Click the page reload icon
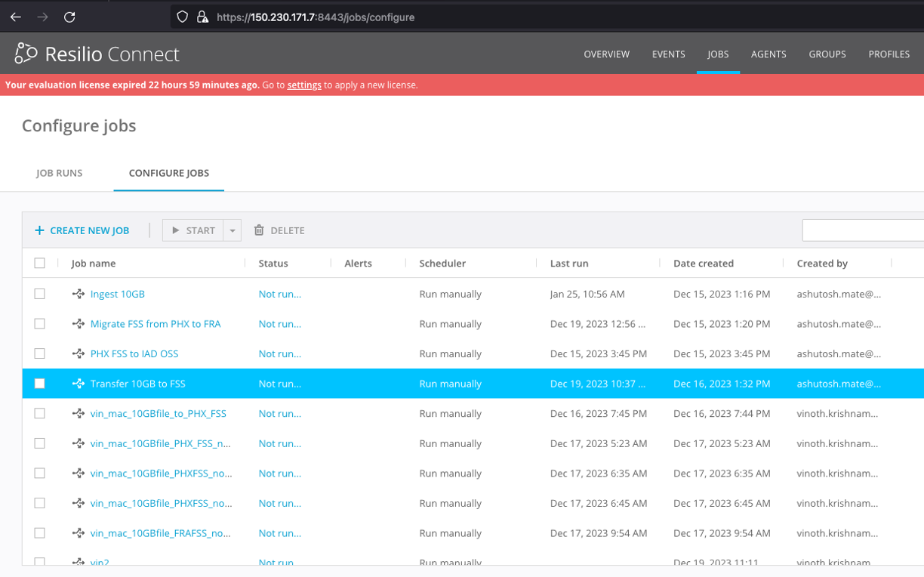This screenshot has height=577, width=924. (x=70, y=17)
